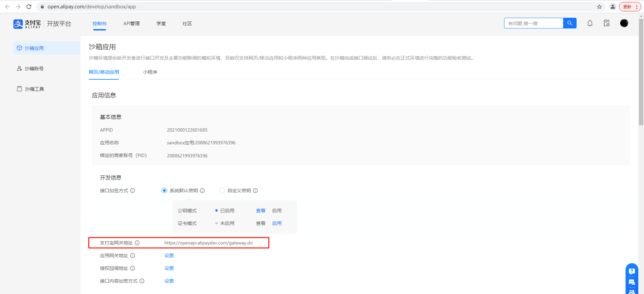Select the 系统默认密钥 radio button
The image size is (644, 294).
pyautogui.click(x=164, y=191)
